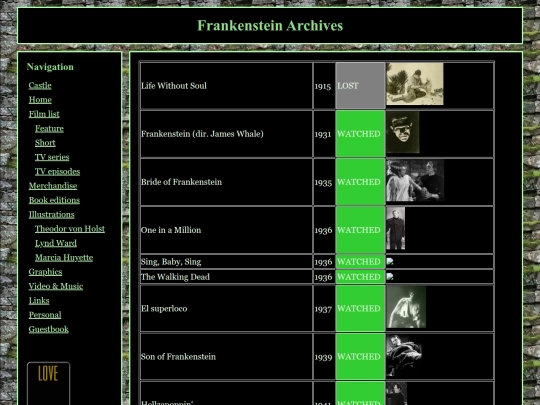Open the TV episodes link
Image resolution: width=540 pixels, height=405 pixels.
click(58, 172)
